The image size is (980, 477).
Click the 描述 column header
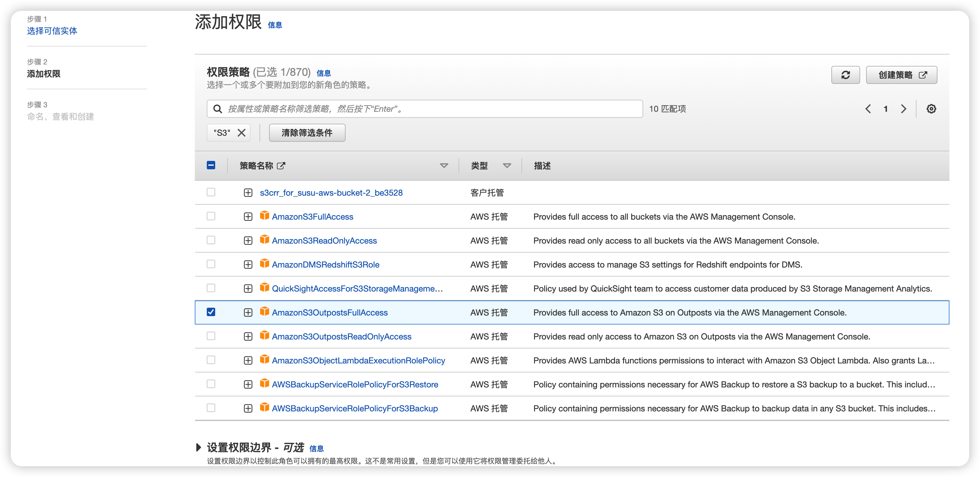click(542, 166)
